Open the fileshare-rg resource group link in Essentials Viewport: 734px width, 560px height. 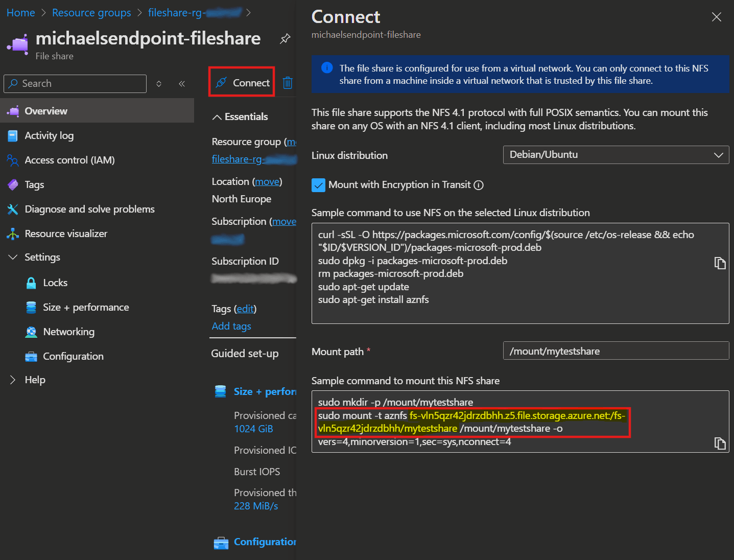coord(254,159)
